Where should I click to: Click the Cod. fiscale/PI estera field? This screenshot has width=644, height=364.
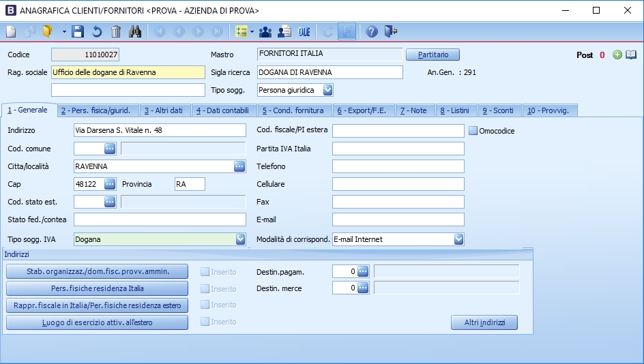pyautogui.click(x=398, y=130)
